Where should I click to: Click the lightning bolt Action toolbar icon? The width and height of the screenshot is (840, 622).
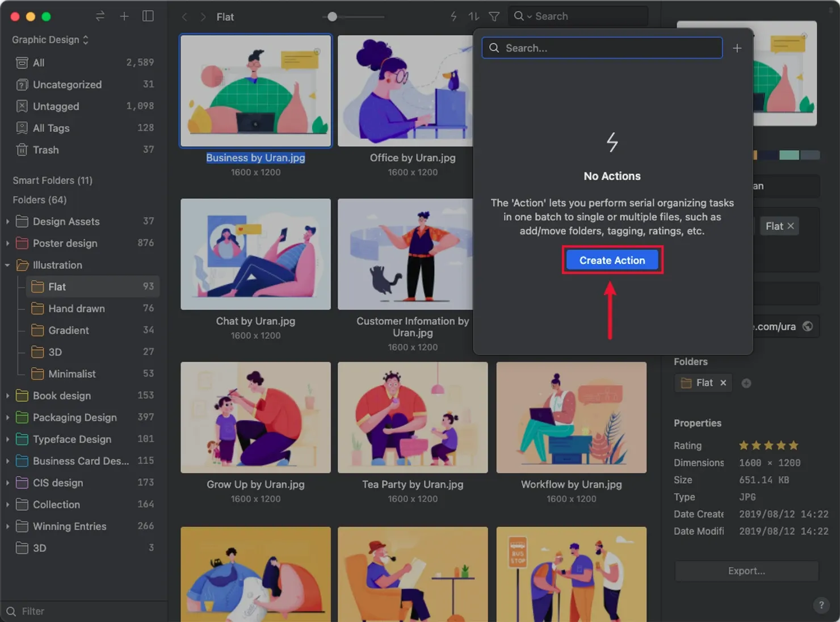pos(453,16)
